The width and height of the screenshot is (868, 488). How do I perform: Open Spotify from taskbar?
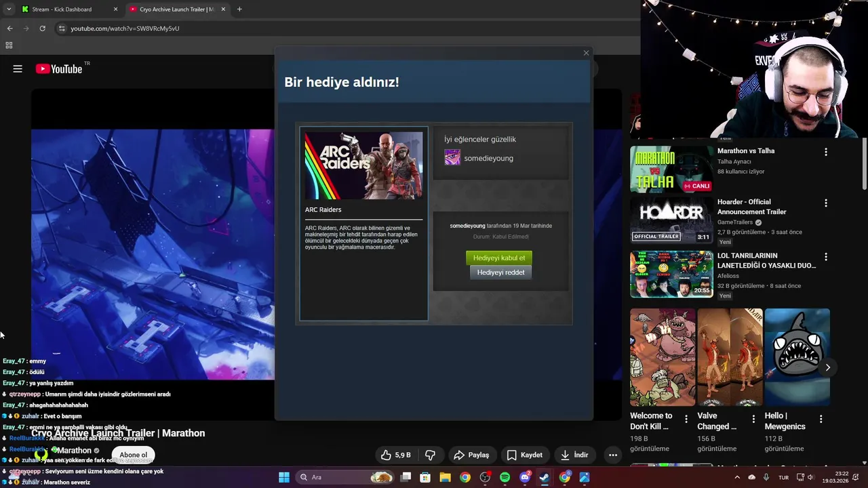[x=505, y=477]
